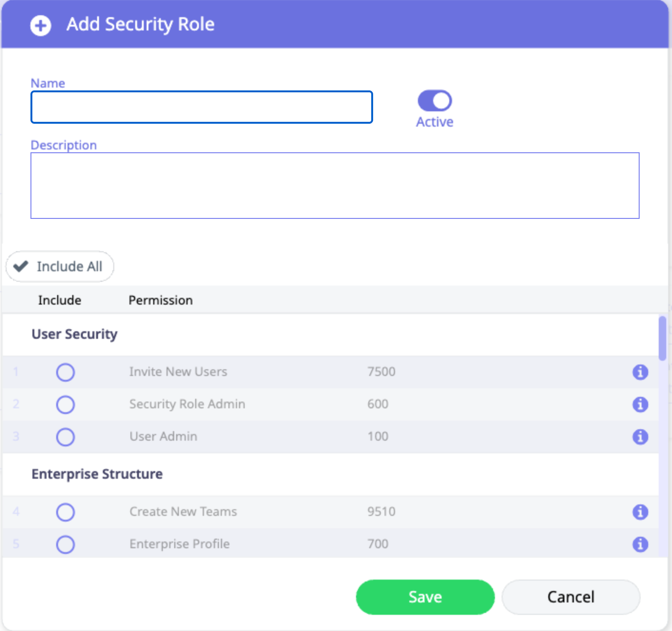Click the plus icon in dialog header
This screenshot has height=631, width=672.
40,25
